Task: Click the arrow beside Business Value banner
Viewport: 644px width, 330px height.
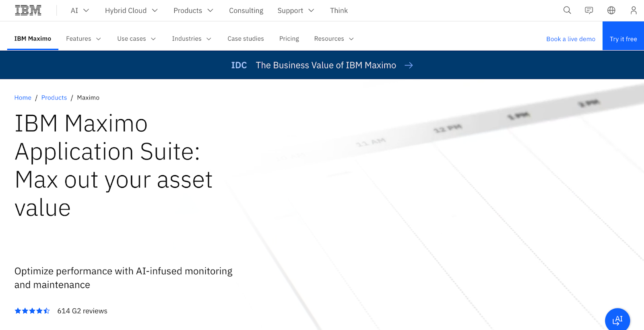Action: point(409,65)
